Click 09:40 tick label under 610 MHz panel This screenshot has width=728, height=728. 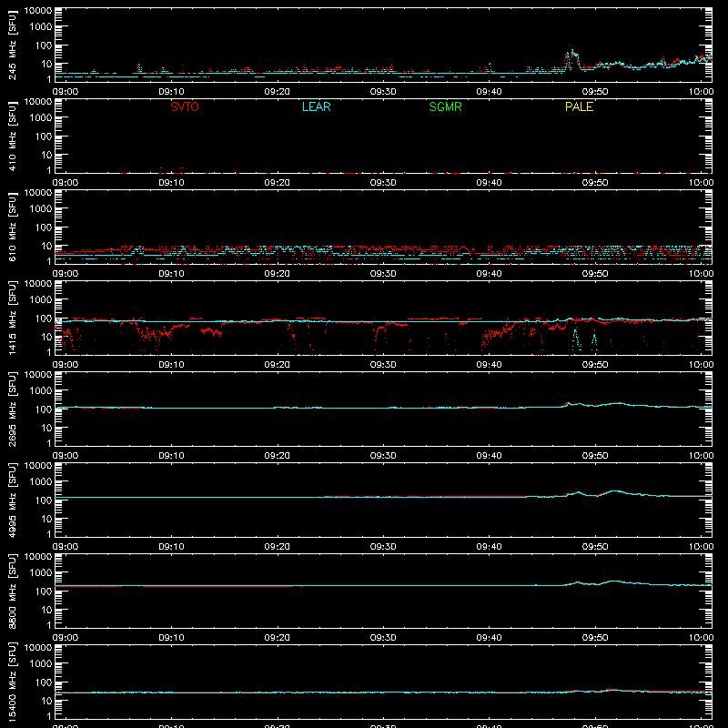(489, 274)
